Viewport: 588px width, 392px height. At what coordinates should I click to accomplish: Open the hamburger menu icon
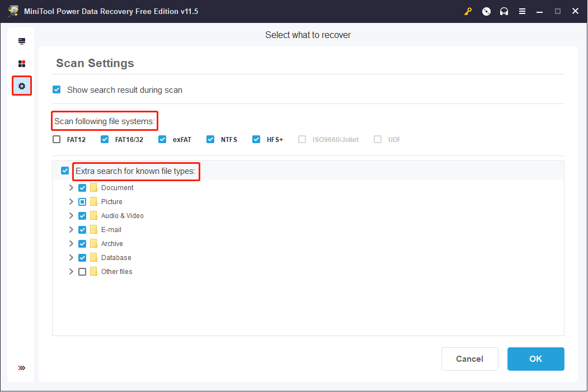(522, 11)
